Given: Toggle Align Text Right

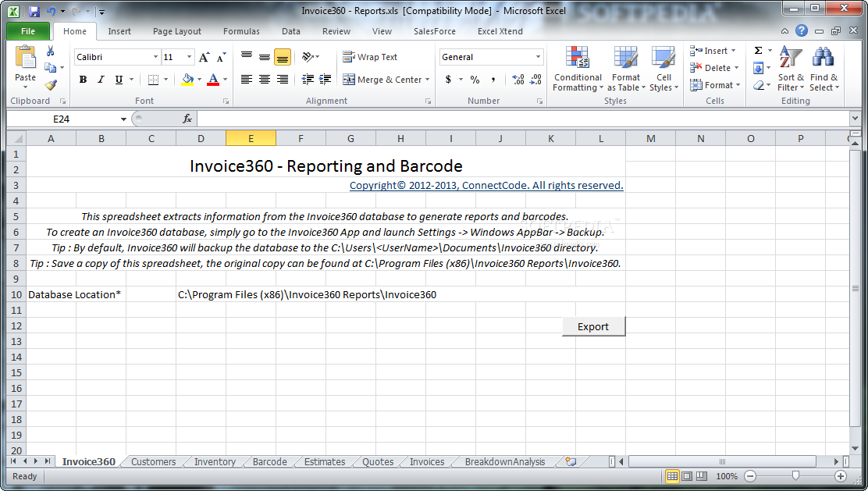Looking at the screenshot, I should coord(283,80).
